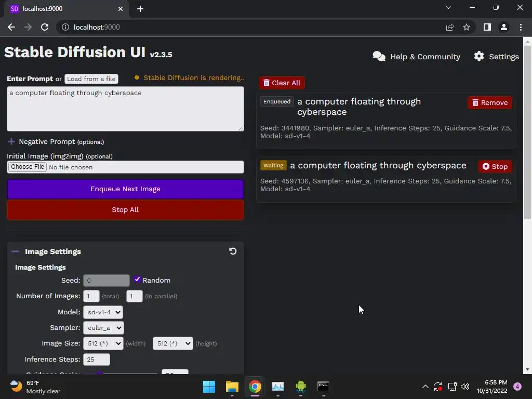The image size is (532, 399).
Task: View site information icon in address bar
Action: coord(65,27)
